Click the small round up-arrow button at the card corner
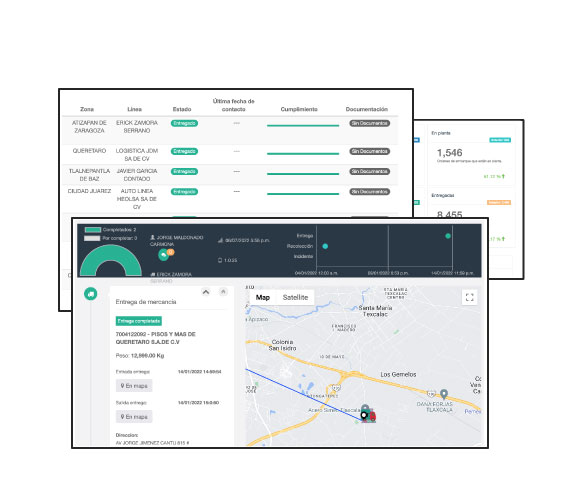 [x=223, y=291]
